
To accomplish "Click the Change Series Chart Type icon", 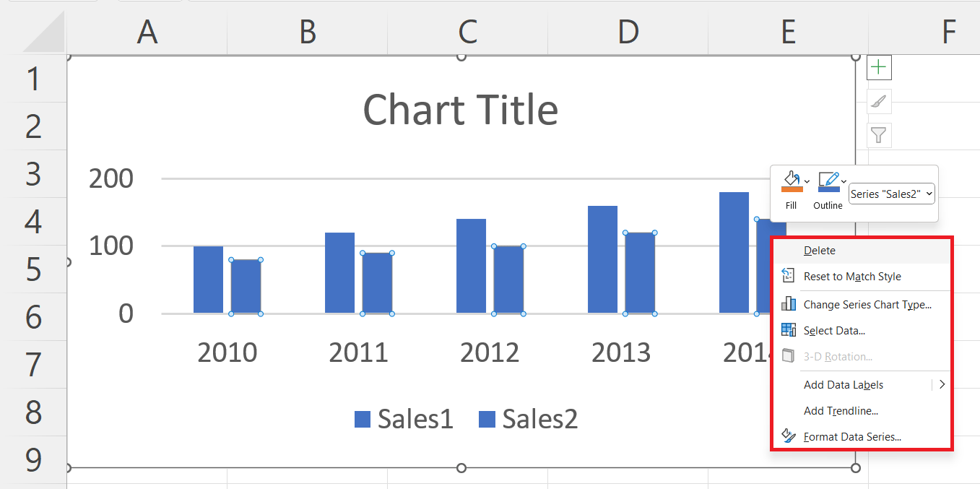I will [x=789, y=304].
